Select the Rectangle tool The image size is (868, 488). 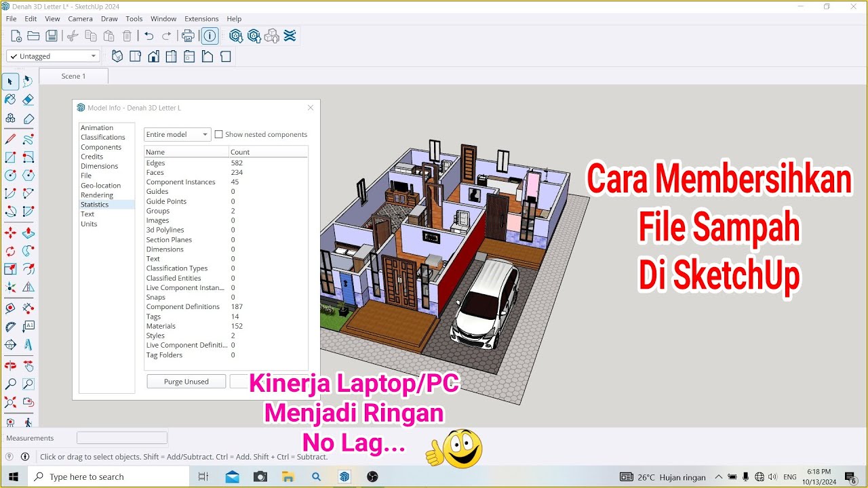tap(10, 157)
